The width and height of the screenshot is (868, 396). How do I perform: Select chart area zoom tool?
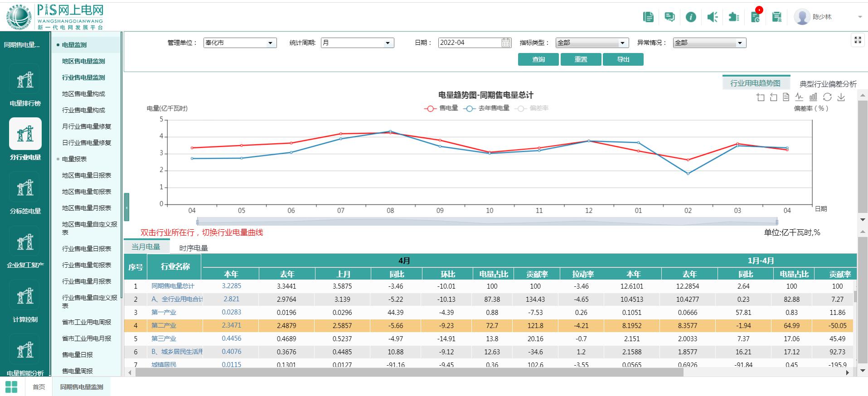point(761,97)
